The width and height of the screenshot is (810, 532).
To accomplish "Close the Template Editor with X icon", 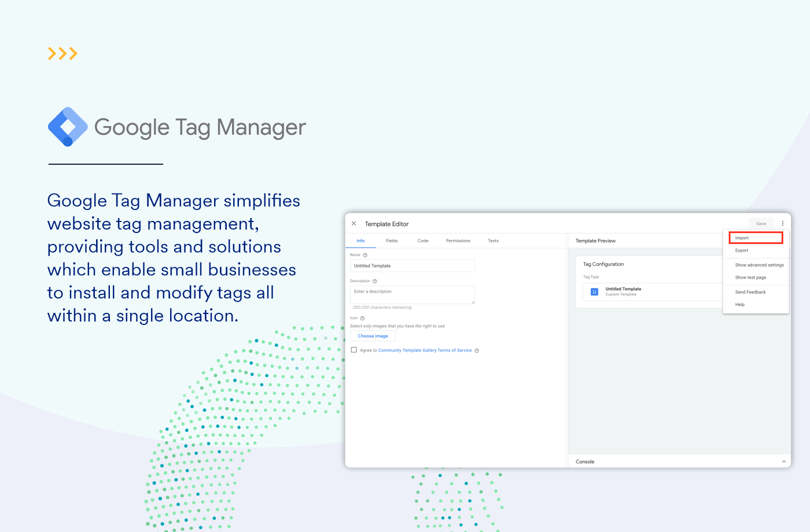I will coord(354,224).
